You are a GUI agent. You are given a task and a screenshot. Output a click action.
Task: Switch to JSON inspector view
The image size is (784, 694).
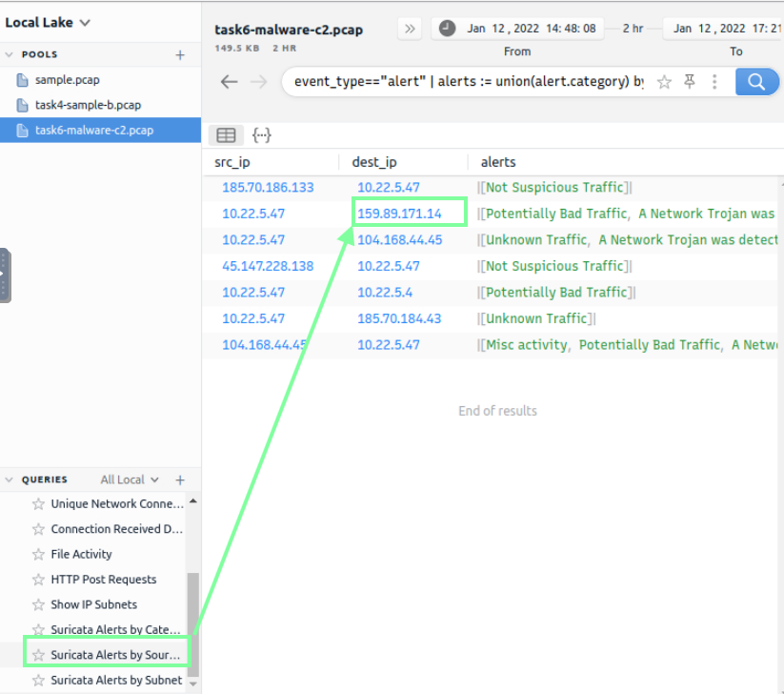pyautogui.click(x=261, y=135)
